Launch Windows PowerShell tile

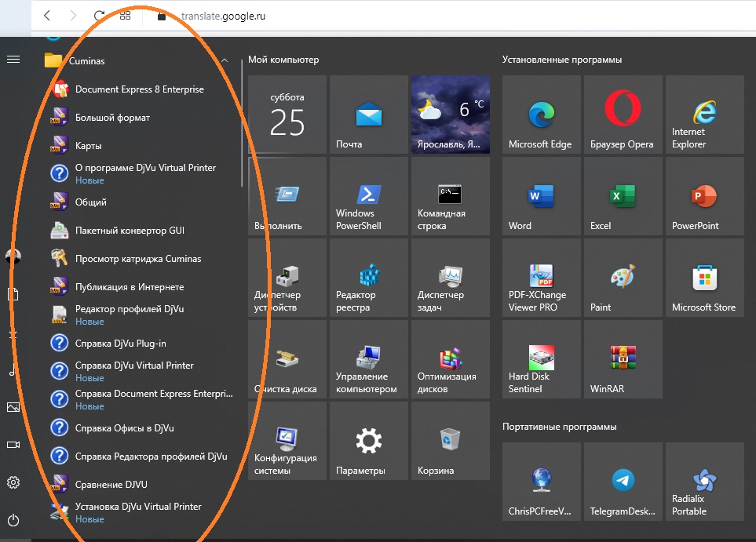tap(369, 196)
